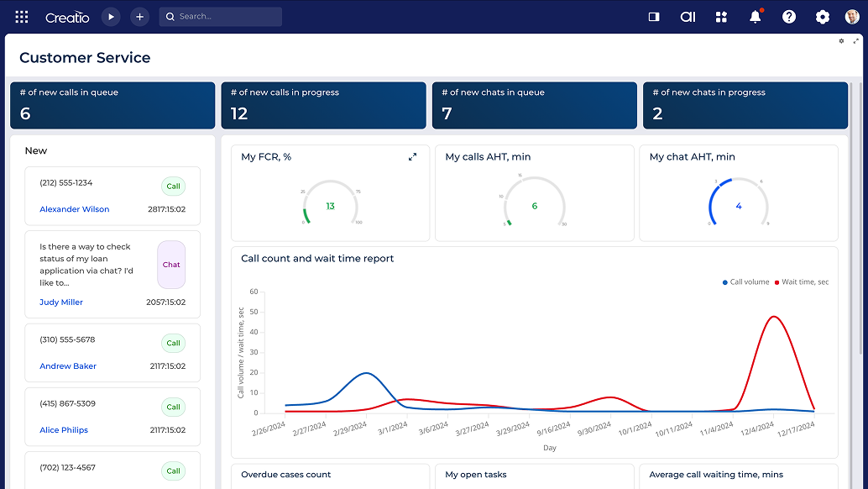The width and height of the screenshot is (868, 489).
Task: Open the app launcher grid icon
Action: (21, 16)
